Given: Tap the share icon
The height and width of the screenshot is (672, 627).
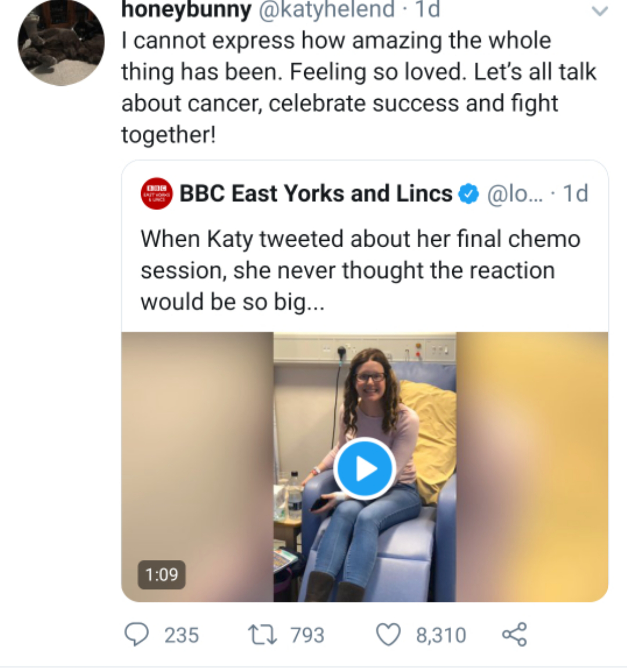Looking at the screenshot, I should 514,634.
